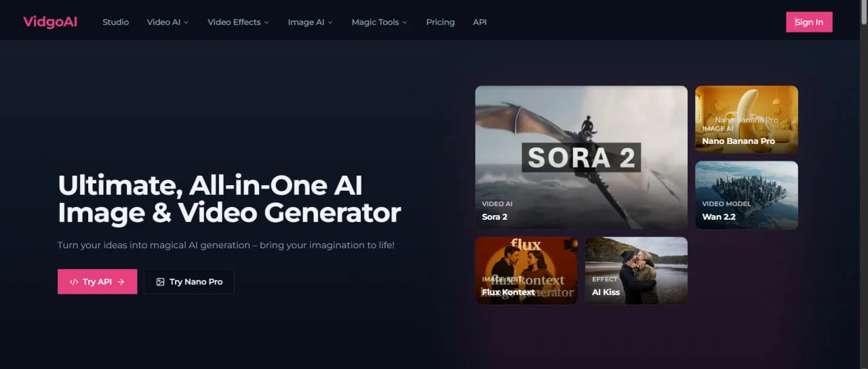Click the Sign In button
The height and width of the screenshot is (369, 868).
tap(809, 22)
